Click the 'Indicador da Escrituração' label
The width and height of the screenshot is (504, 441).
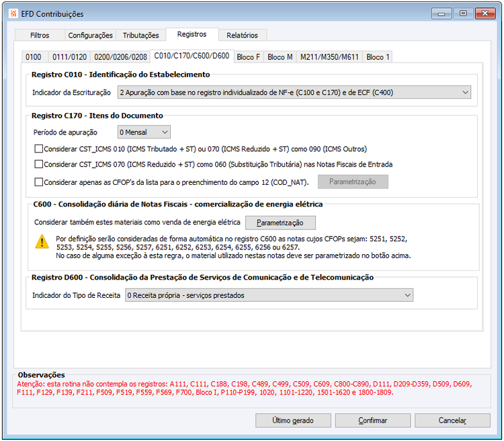click(x=71, y=93)
